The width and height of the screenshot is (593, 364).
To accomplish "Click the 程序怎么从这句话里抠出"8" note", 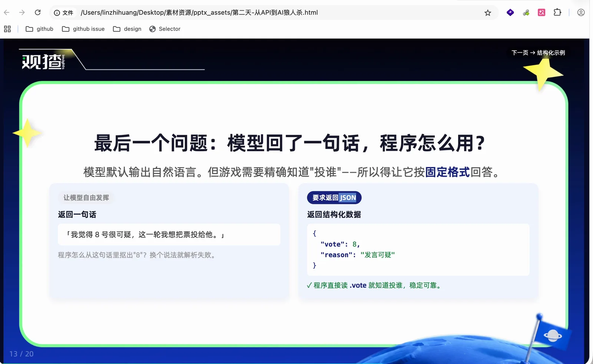I will point(138,255).
